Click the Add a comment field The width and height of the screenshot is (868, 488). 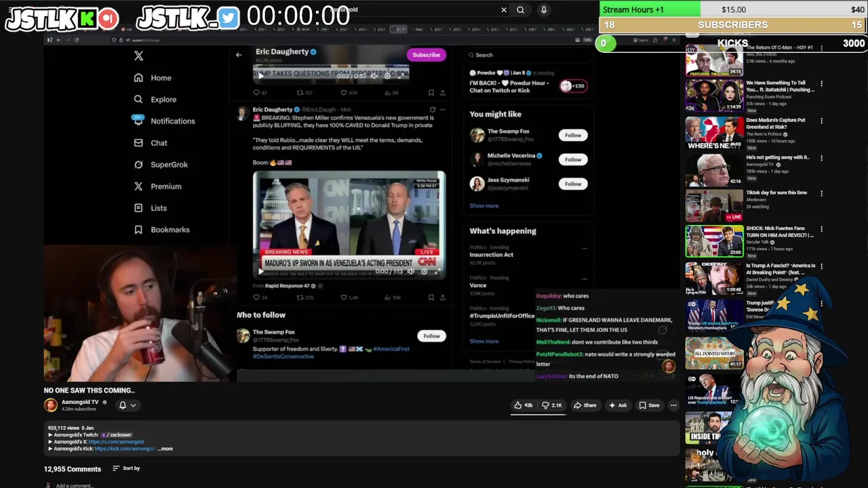point(75,485)
